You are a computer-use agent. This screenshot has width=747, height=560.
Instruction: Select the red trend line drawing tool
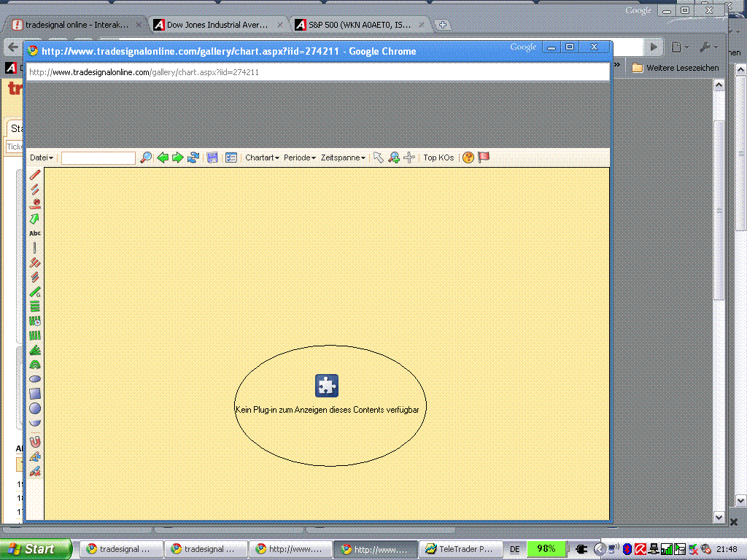35,175
